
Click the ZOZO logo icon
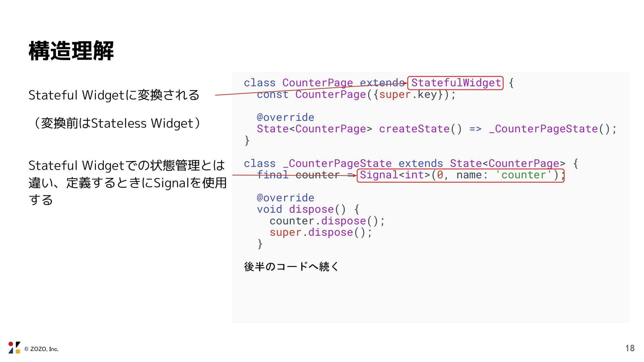(x=14, y=348)
